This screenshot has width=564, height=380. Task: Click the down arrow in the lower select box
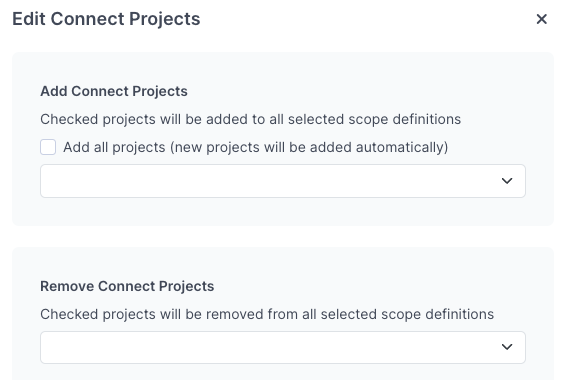coord(507,347)
